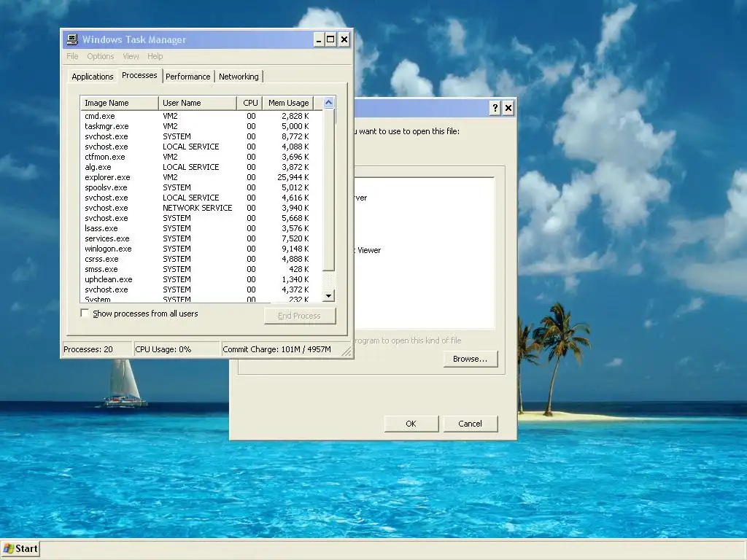Click the process list scrollbar thumb
The width and height of the screenshot is (747, 560).
click(x=329, y=190)
